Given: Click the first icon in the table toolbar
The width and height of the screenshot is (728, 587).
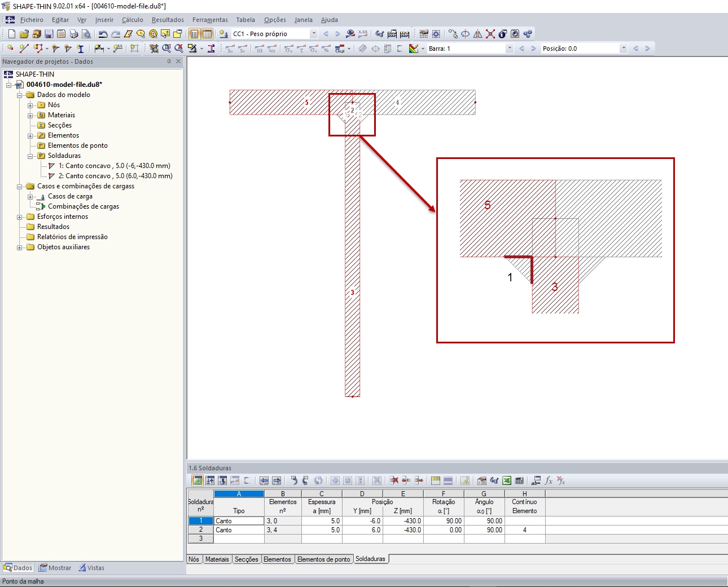Looking at the screenshot, I should pos(198,480).
